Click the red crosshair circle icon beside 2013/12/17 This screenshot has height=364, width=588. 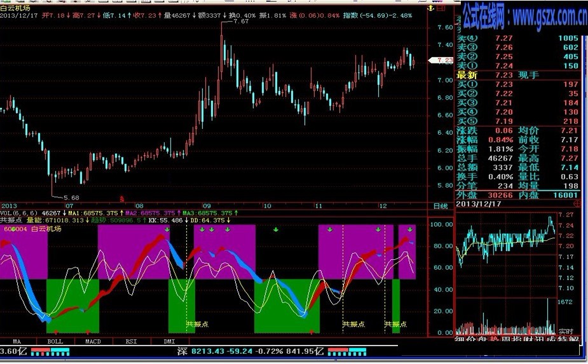pyautogui.click(x=577, y=203)
